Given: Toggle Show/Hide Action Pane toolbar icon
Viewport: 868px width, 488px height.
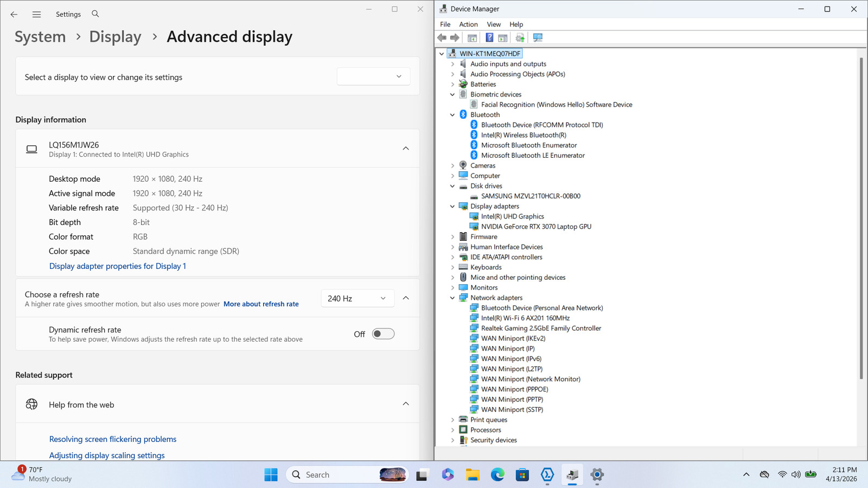Looking at the screenshot, I should pos(503,37).
